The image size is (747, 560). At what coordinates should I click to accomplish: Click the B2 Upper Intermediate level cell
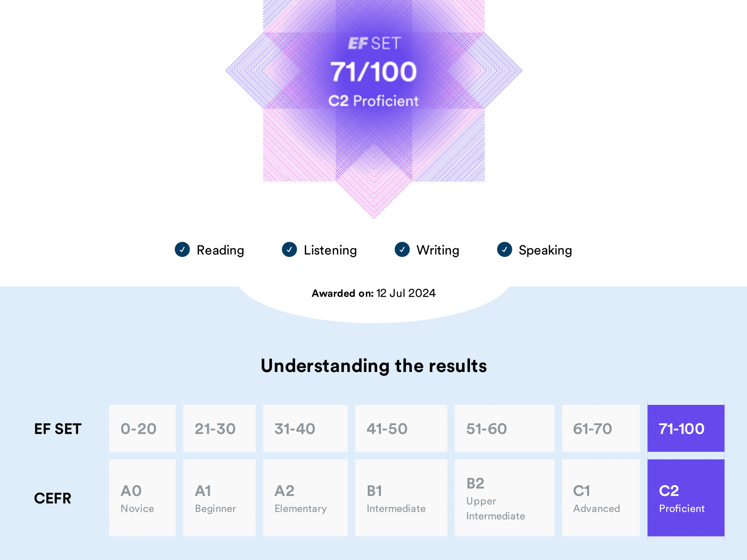pos(504,498)
